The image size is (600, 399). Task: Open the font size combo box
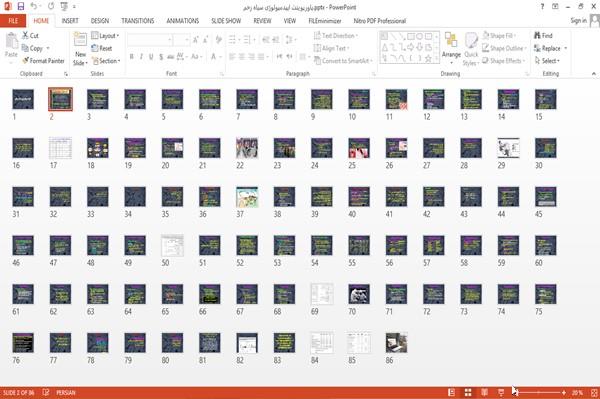(x=181, y=40)
